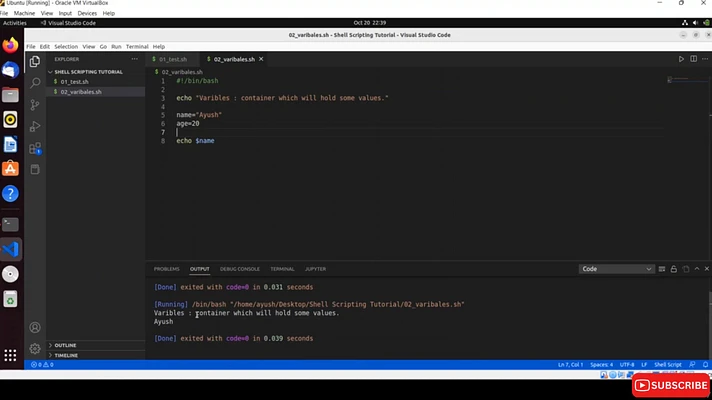Open the Terminal menu in menu bar
Screen dimensions: 712x400
click(x=137, y=46)
